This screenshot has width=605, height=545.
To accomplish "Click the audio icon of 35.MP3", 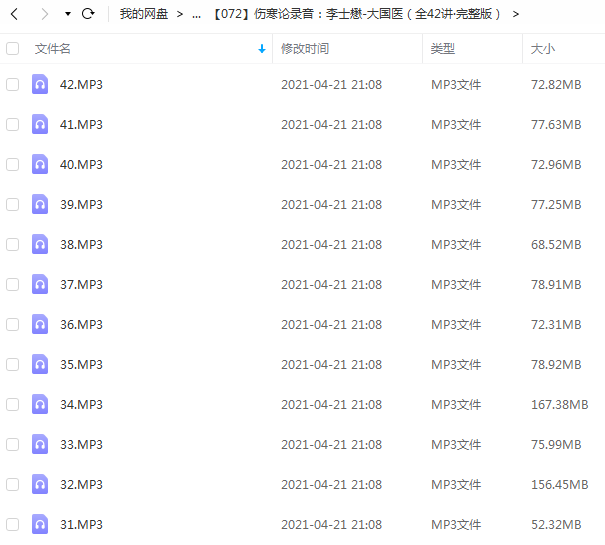I will 40,364.
